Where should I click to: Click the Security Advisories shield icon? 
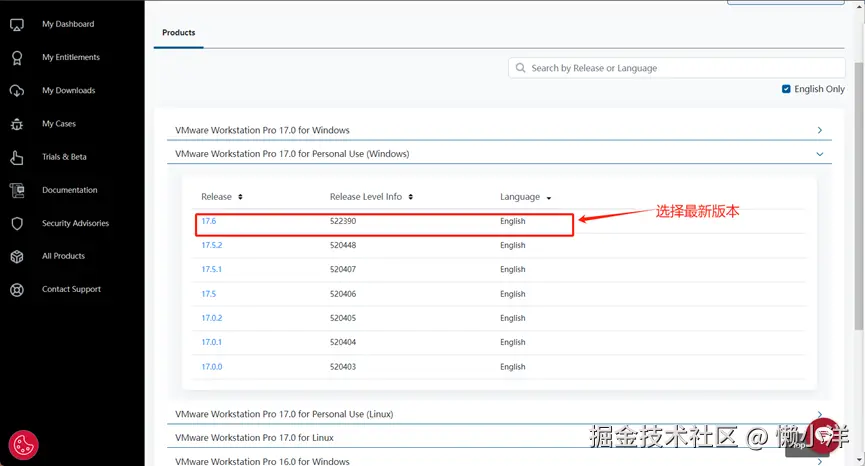pyautogui.click(x=17, y=223)
